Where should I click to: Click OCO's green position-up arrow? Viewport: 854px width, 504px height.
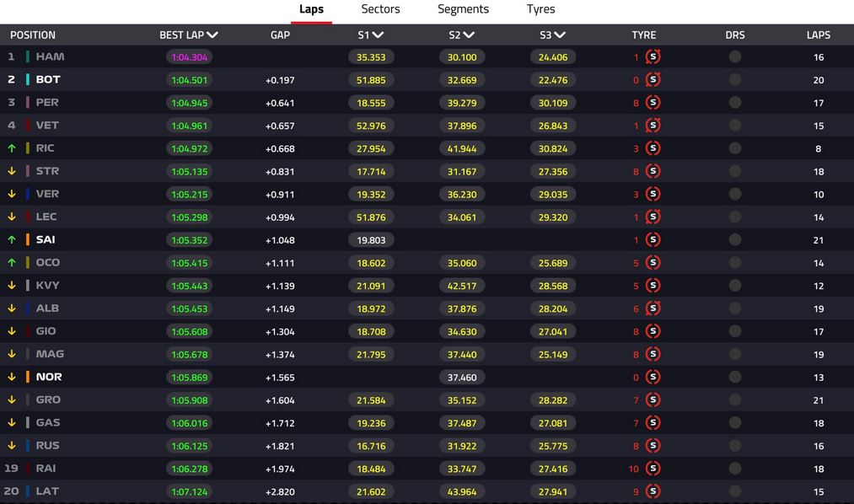tap(12, 262)
